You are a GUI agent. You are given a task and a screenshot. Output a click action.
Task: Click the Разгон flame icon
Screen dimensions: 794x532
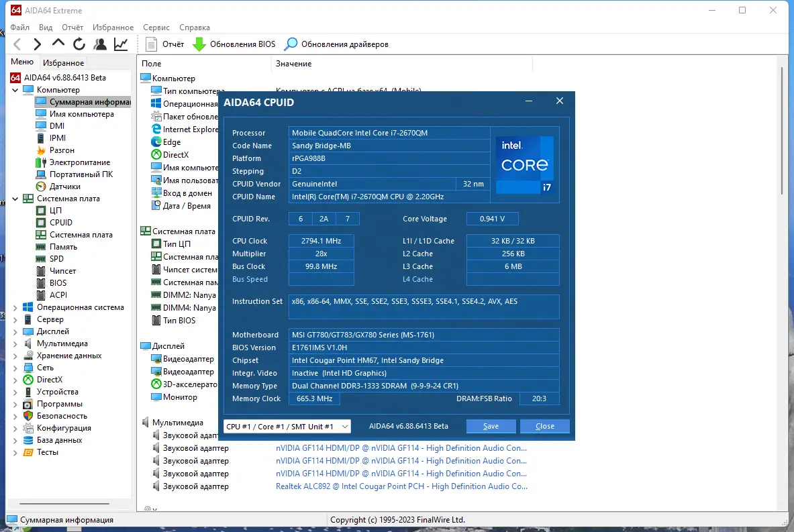coord(41,150)
